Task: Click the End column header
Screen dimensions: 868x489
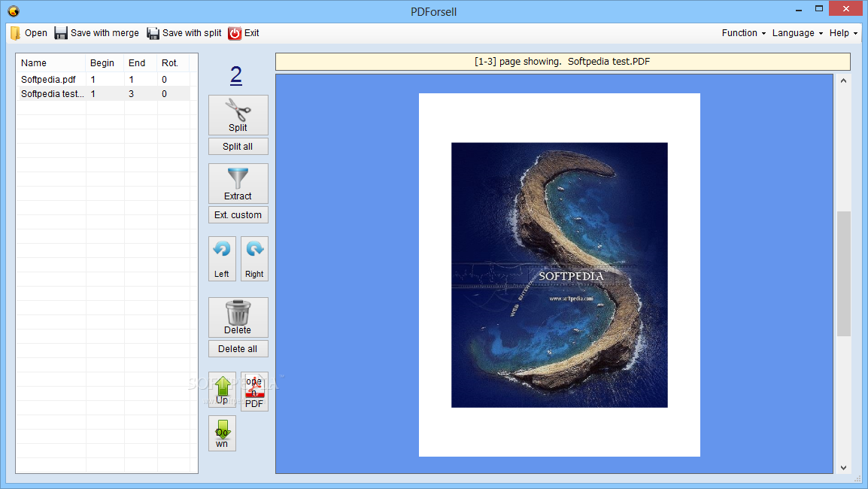Action: [141, 63]
